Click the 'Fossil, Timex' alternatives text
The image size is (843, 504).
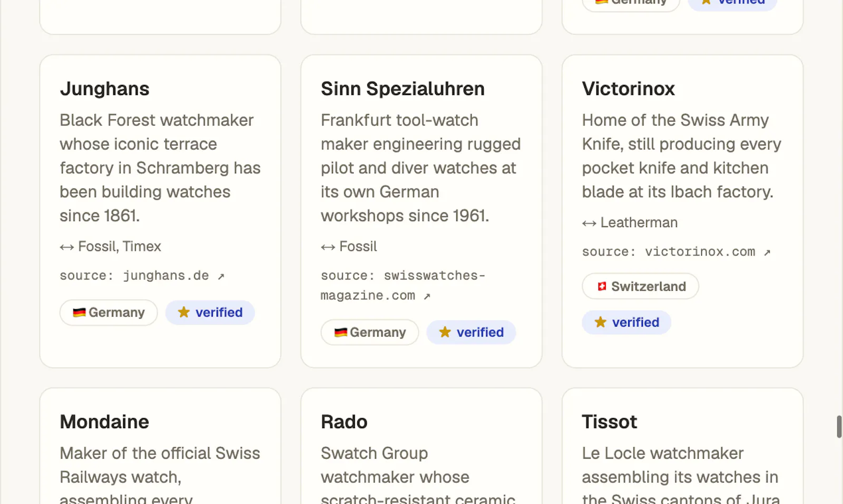tap(120, 246)
